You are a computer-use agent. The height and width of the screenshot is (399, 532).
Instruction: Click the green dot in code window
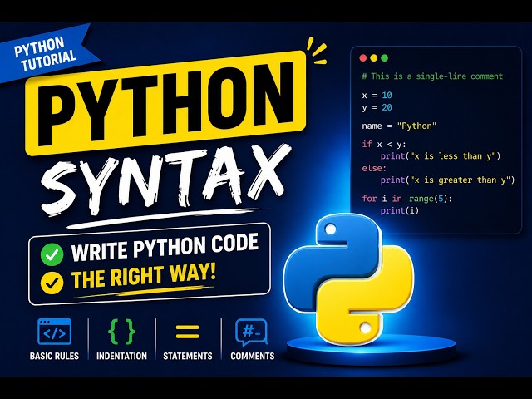tap(384, 58)
